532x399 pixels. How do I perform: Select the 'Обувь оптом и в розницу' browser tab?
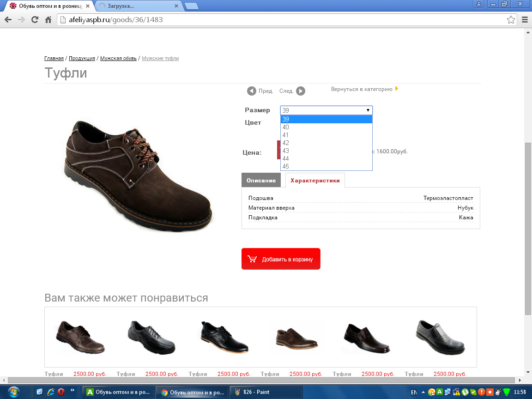point(49,6)
